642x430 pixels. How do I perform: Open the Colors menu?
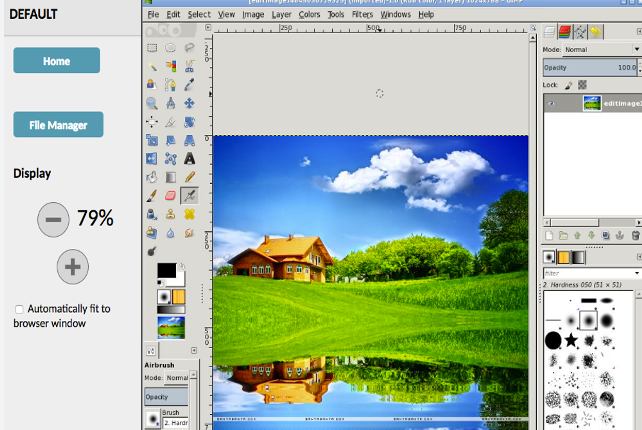309,14
